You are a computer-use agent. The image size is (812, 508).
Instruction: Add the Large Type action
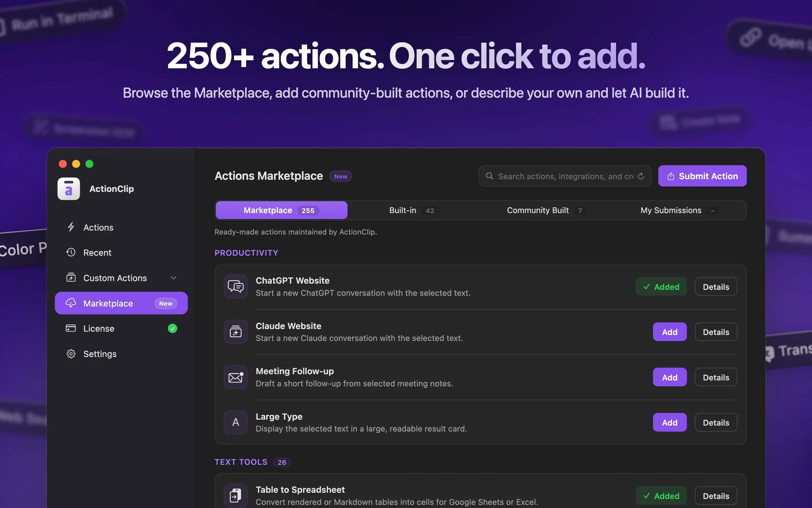coord(670,422)
